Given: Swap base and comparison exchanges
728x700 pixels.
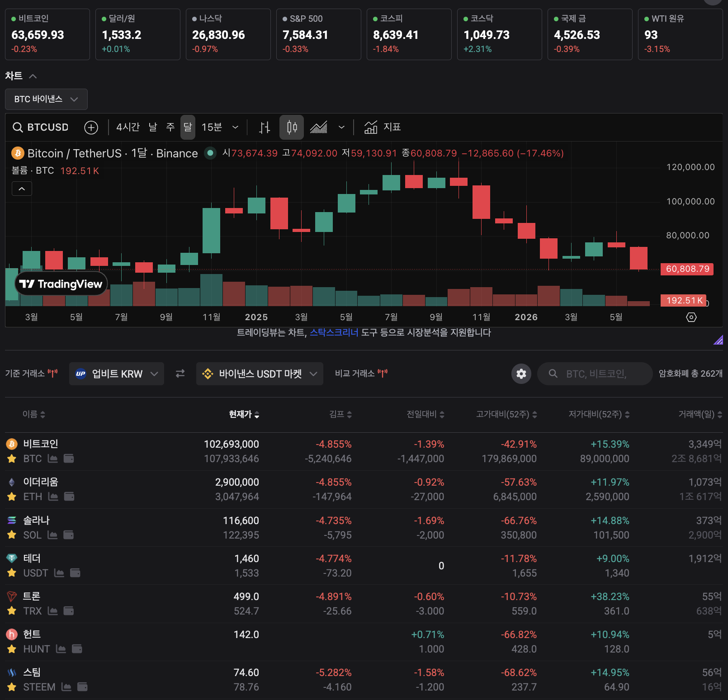Looking at the screenshot, I should (180, 374).
